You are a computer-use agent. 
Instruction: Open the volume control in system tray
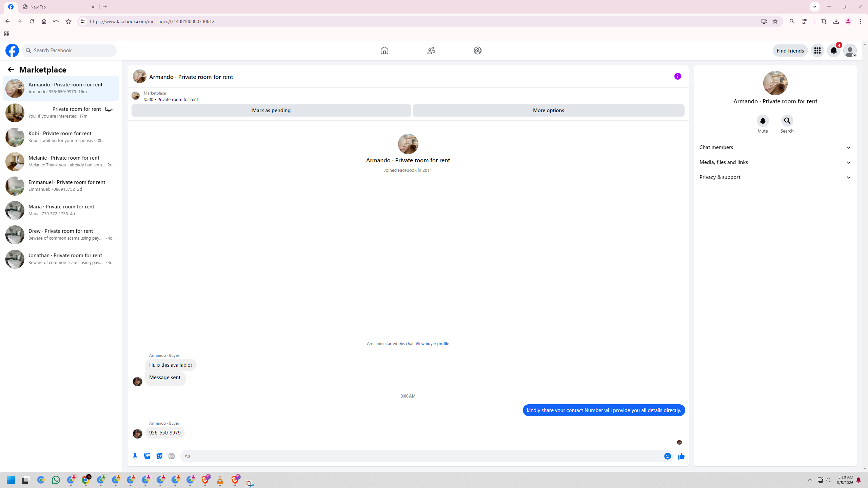[x=828, y=480]
